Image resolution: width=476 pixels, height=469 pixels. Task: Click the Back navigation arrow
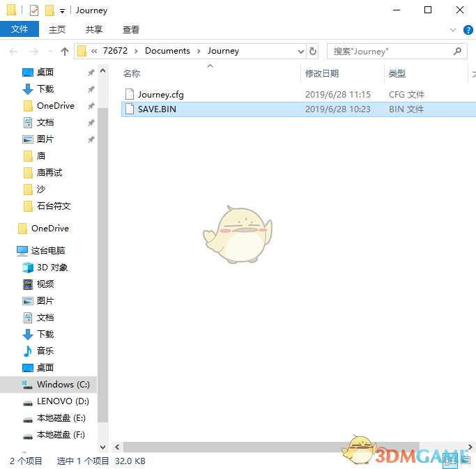14,51
